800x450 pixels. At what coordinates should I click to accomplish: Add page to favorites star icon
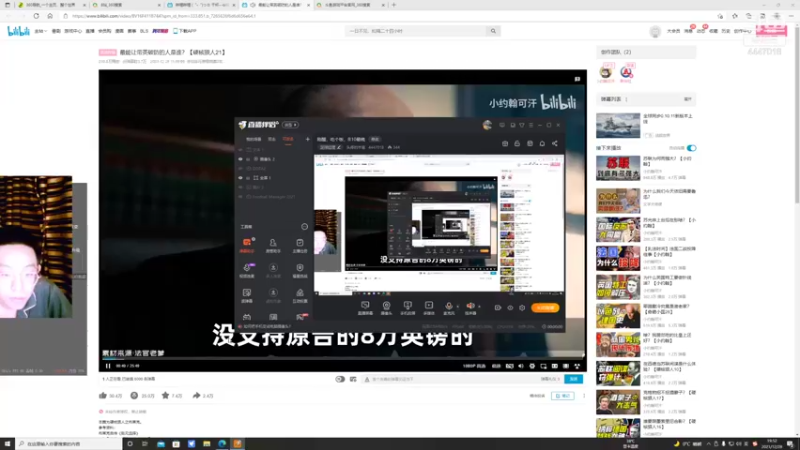(x=720, y=16)
